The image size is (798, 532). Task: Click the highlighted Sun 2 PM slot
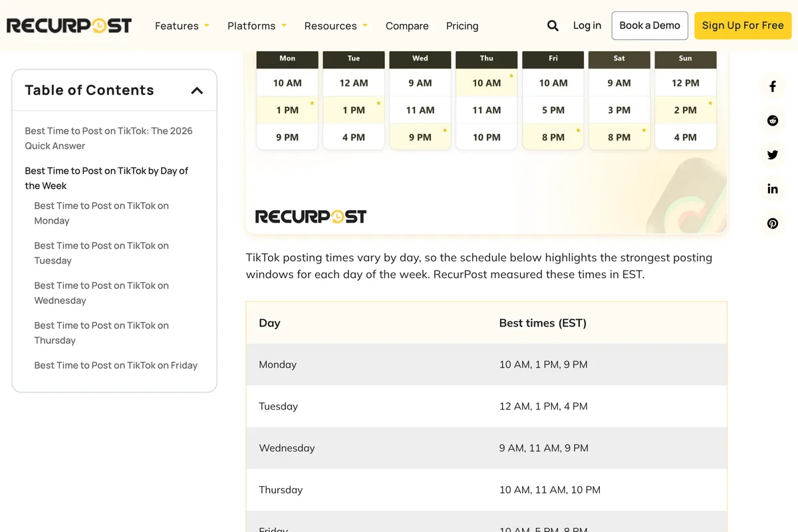pos(686,110)
